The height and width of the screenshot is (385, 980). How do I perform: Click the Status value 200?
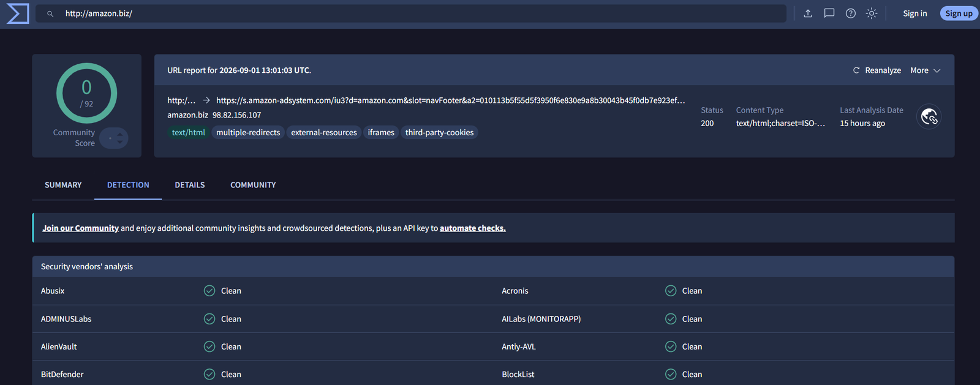tap(707, 124)
